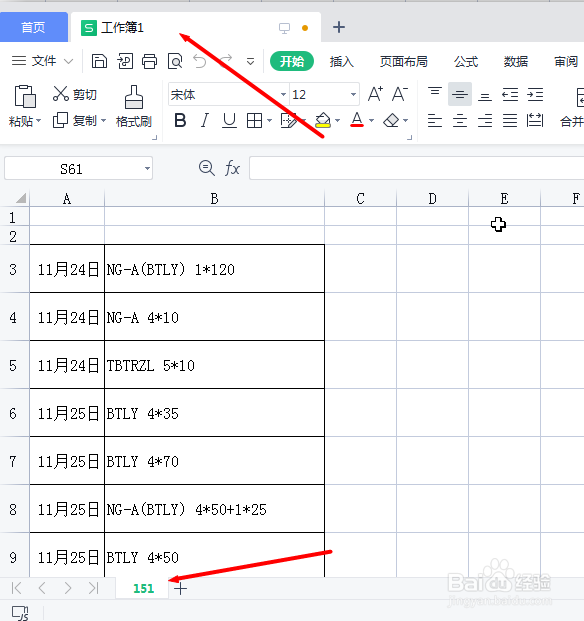
Task: Click the Cut (剪切) scissors button
Action: pos(74,94)
